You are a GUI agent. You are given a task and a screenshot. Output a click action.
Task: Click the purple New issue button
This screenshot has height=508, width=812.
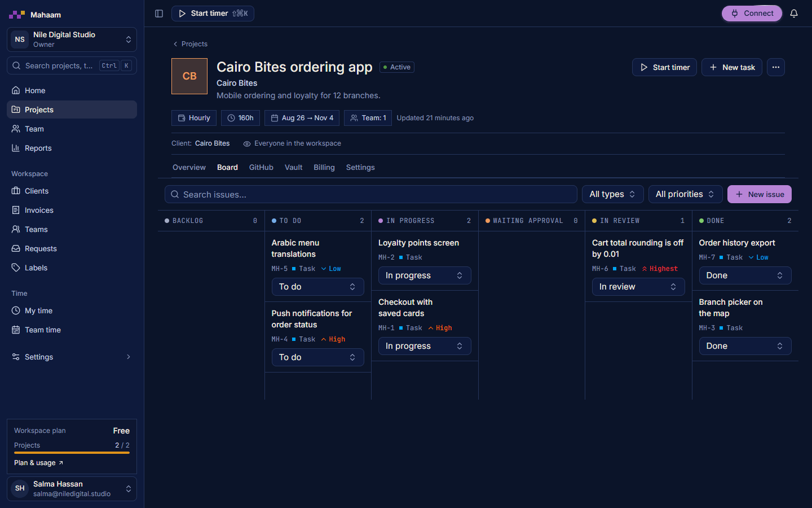coord(760,194)
